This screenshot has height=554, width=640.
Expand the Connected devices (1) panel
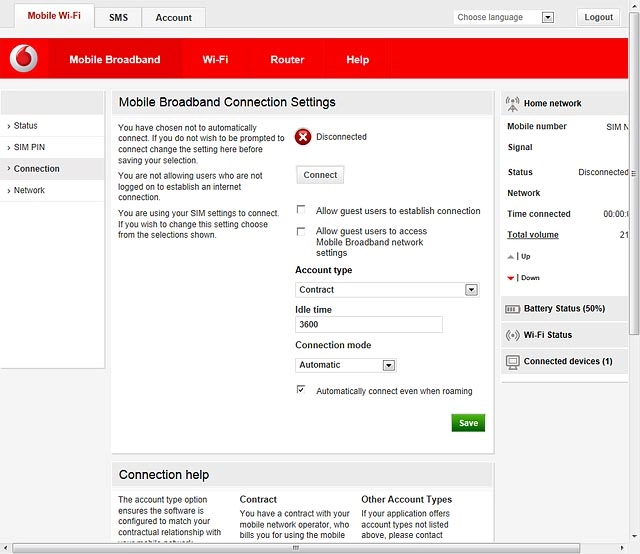coord(564,362)
